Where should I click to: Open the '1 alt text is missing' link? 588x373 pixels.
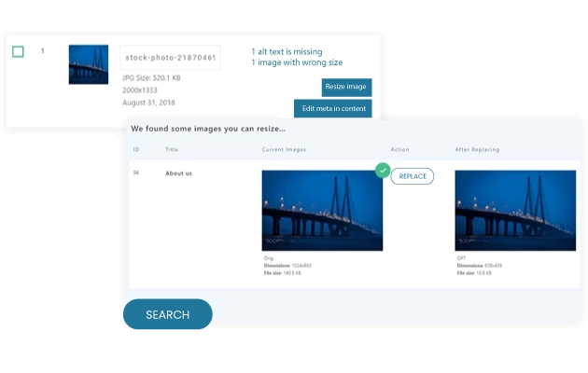(287, 51)
